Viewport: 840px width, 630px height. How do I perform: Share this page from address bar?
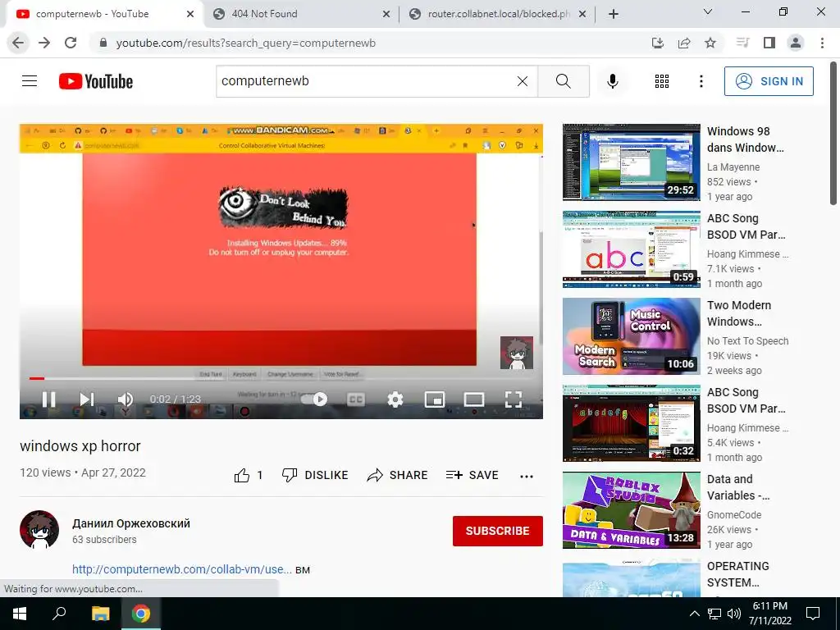click(684, 43)
